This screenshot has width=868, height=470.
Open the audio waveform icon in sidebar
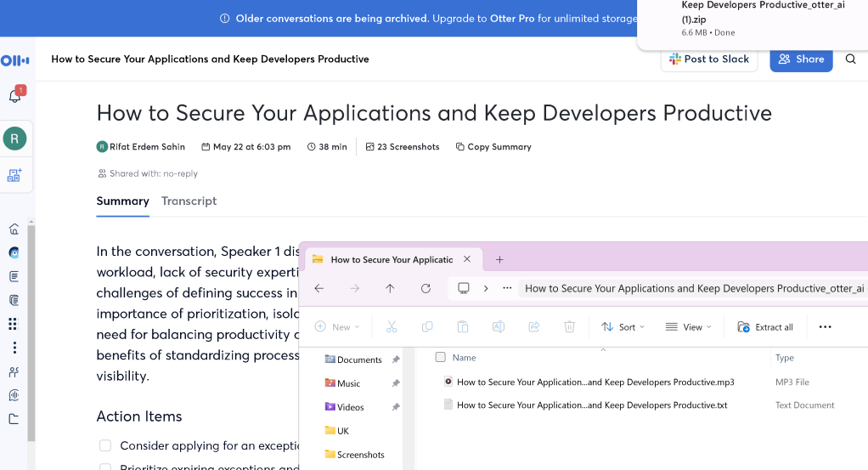[x=14, y=395]
